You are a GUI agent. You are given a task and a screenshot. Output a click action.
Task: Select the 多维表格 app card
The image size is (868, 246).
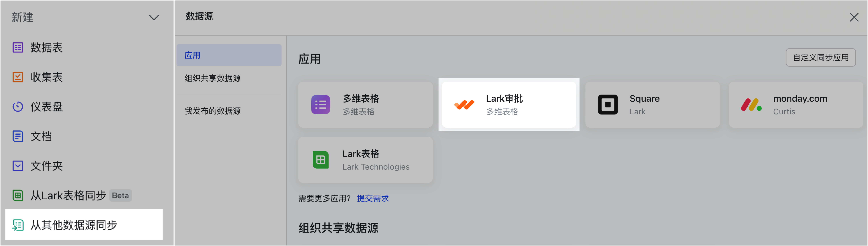click(365, 105)
